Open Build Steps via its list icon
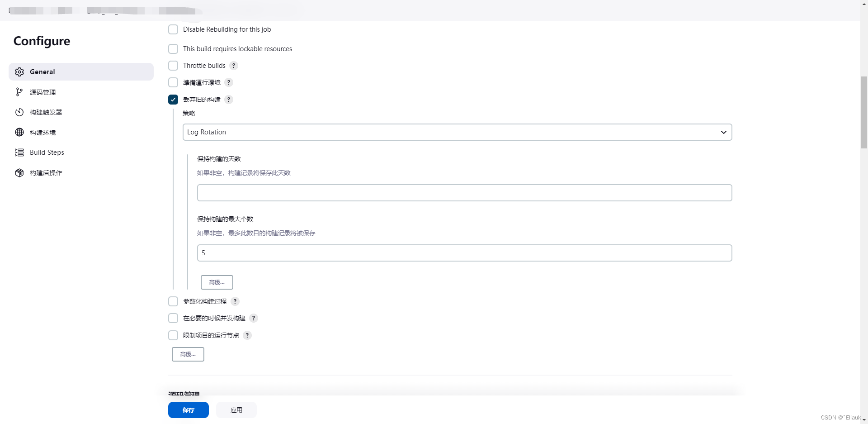The width and height of the screenshot is (868, 424). click(x=19, y=152)
